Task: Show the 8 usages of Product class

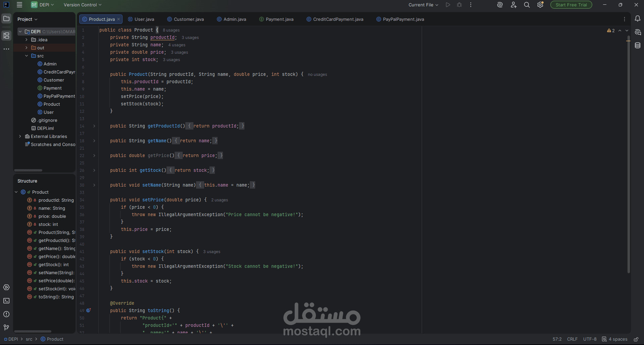Action: pyautogui.click(x=171, y=30)
